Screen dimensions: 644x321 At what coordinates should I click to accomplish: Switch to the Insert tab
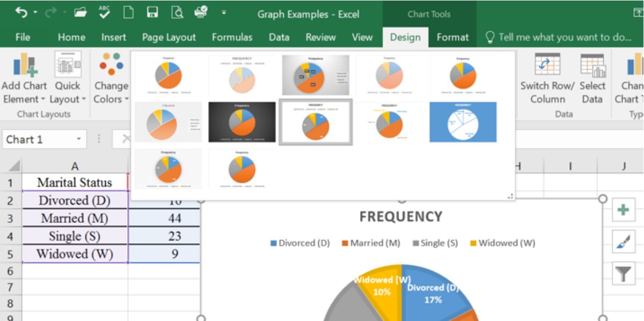[114, 37]
